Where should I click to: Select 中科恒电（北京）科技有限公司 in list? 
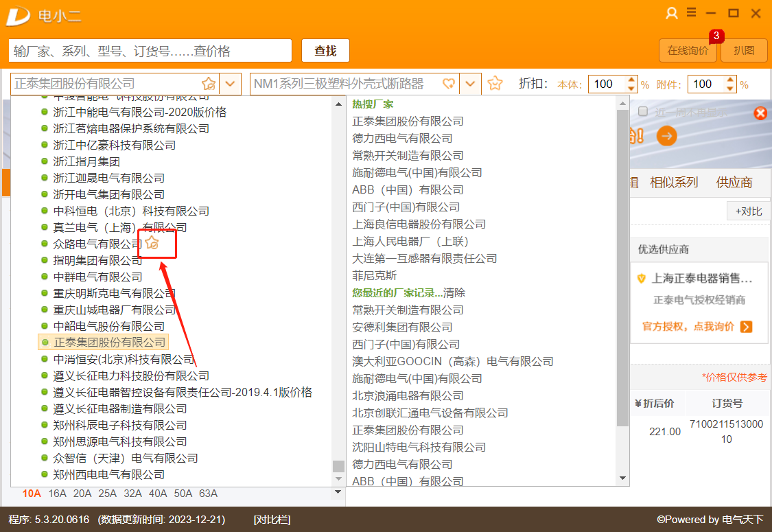pyautogui.click(x=131, y=211)
